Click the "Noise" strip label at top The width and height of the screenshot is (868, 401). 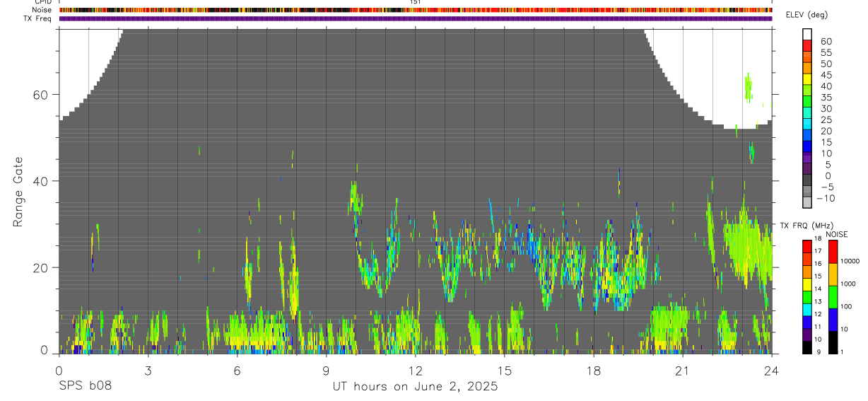42,10
